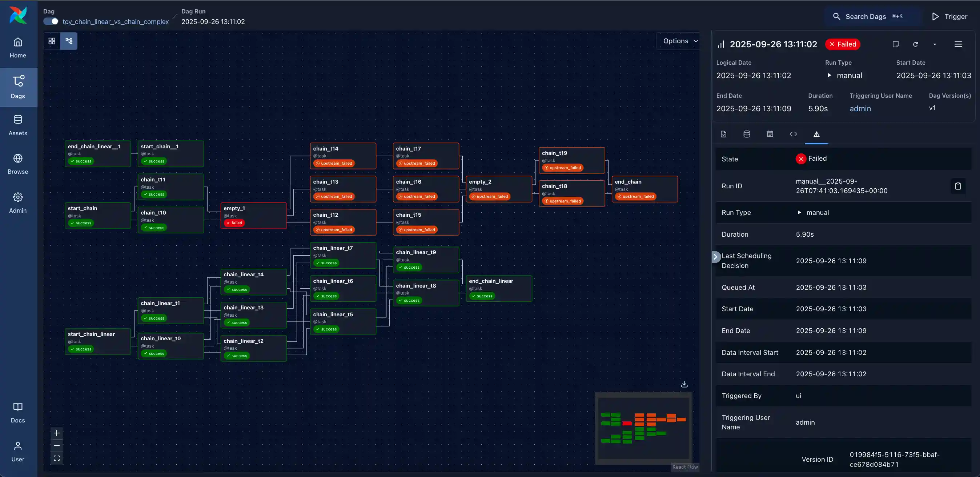Open the Options dropdown above the graph
The image size is (980, 477).
pyautogui.click(x=679, y=41)
